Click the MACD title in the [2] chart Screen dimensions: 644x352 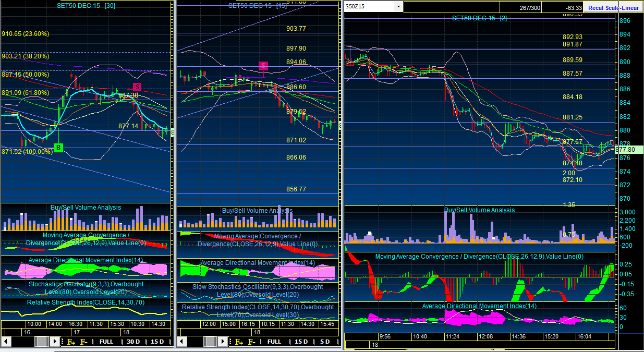point(479,256)
